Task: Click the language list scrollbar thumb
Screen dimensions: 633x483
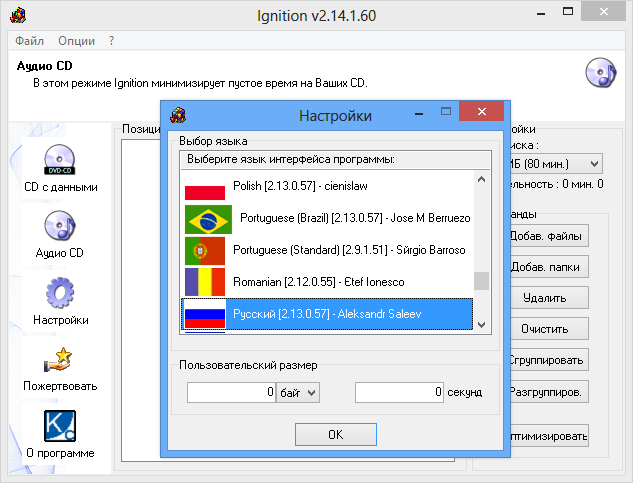Action: [x=481, y=281]
